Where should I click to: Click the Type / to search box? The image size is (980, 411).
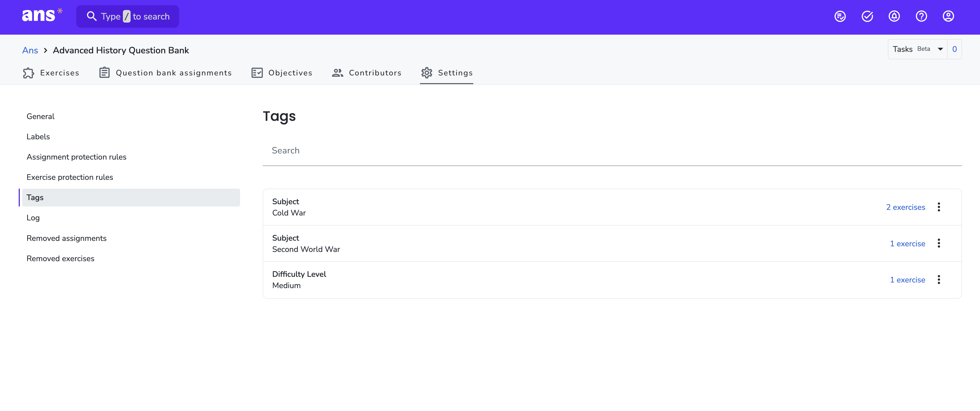pos(128,16)
